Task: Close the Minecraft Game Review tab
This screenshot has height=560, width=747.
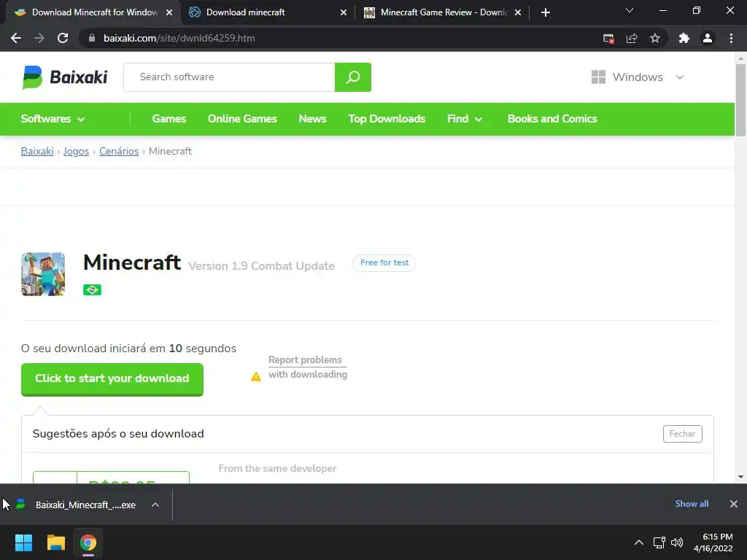Action: click(x=518, y=12)
